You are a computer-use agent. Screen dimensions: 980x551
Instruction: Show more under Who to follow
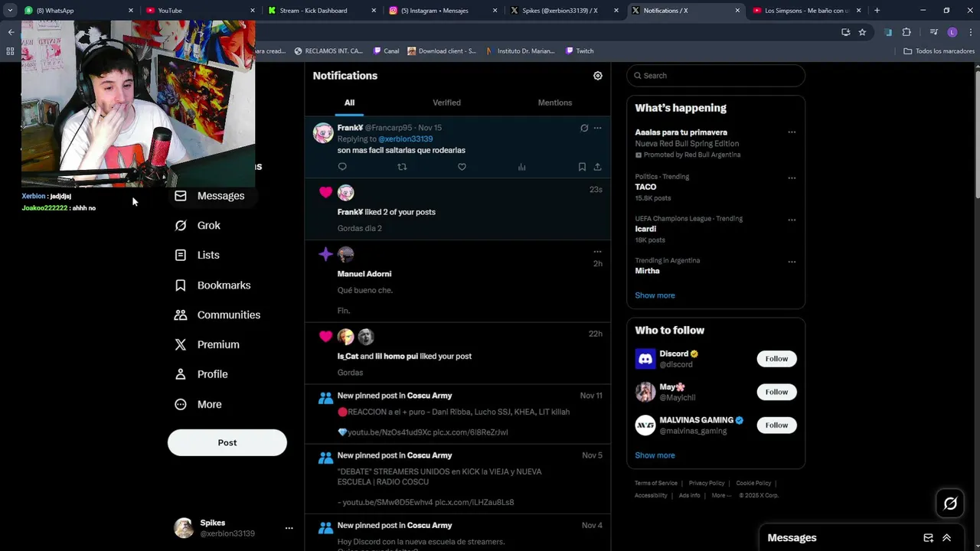(x=655, y=455)
